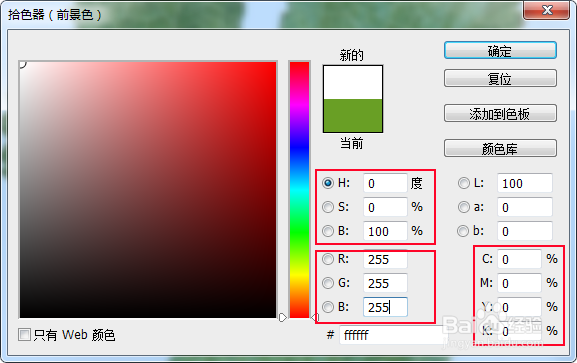Click the K black percent field
The width and height of the screenshot is (577, 363).
point(520,331)
